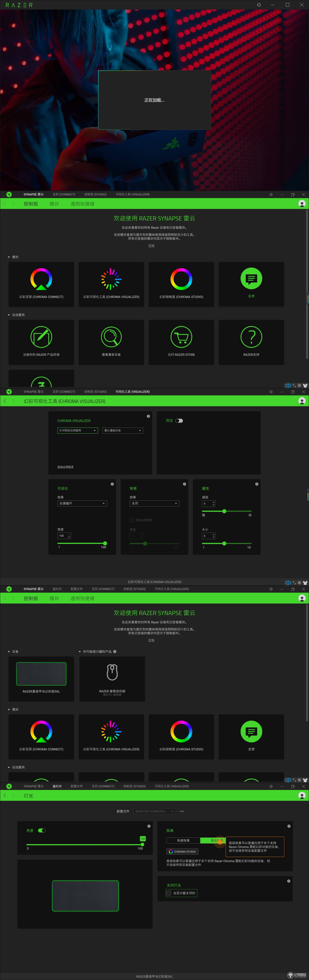Open the 访问 RAZER STORE cart icon
Viewport: 309px width, 980px height.
181,337
